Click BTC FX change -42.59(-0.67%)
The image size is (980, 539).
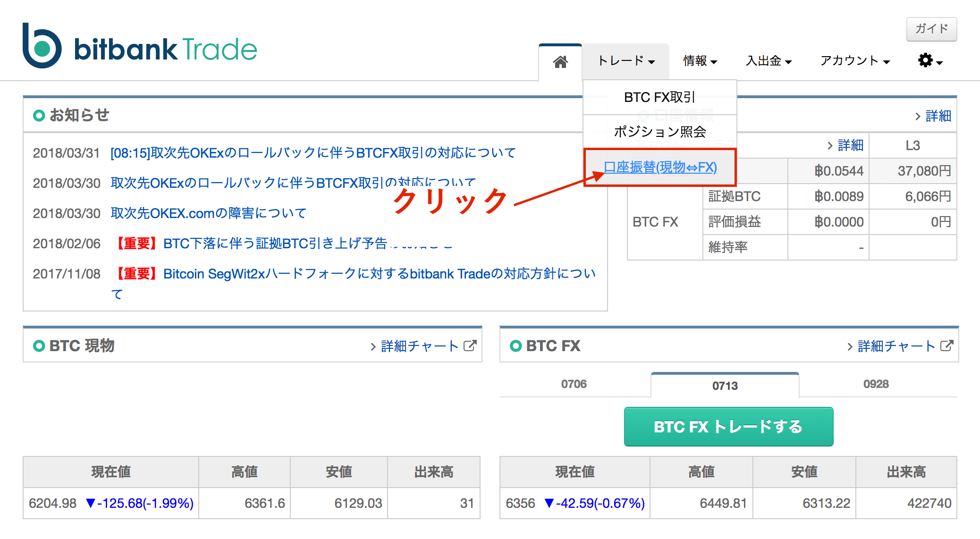pos(594,504)
